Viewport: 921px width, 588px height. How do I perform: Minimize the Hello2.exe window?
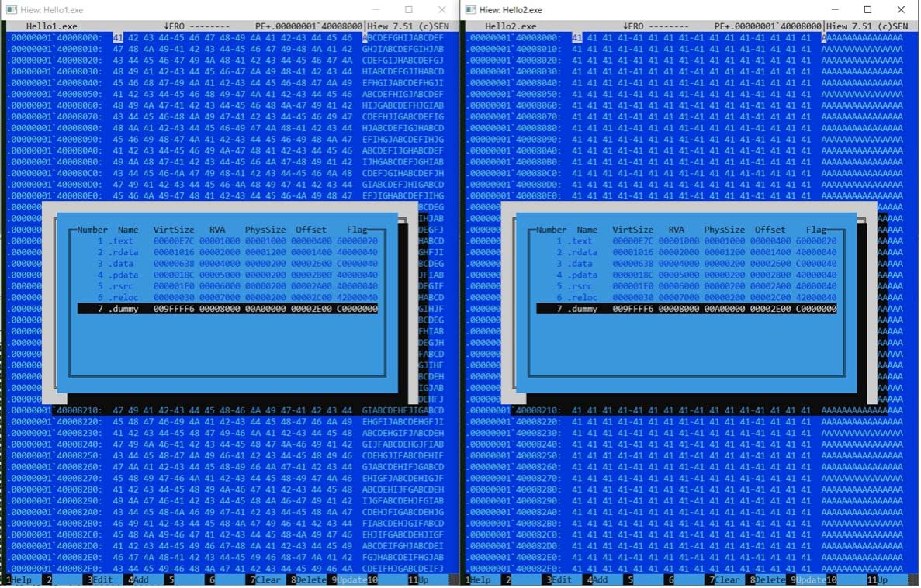[x=835, y=10]
